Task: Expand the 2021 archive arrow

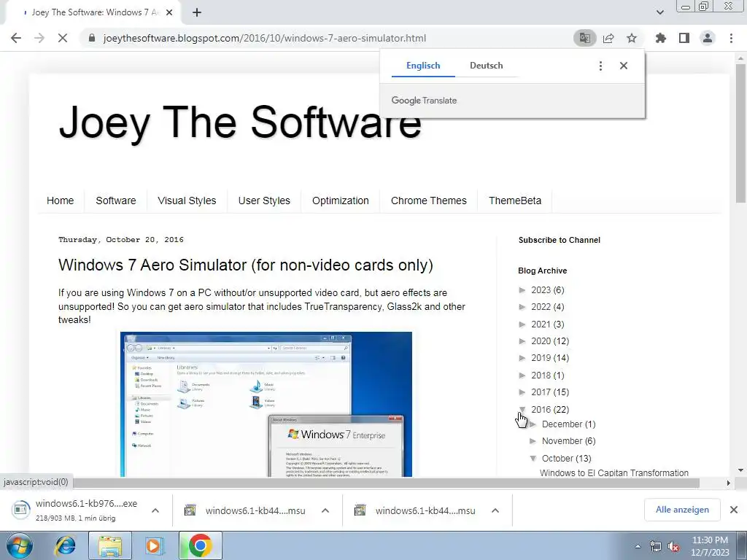Action: click(x=522, y=324)
